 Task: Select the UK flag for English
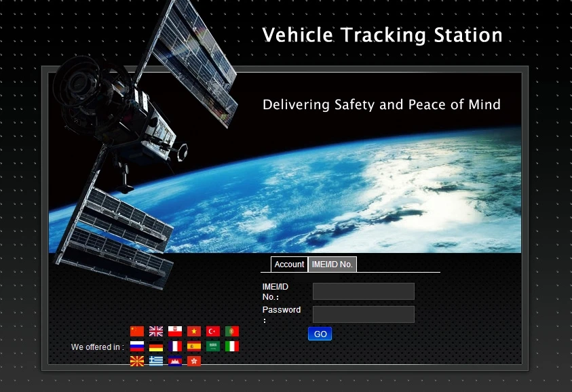pos(155,331)
